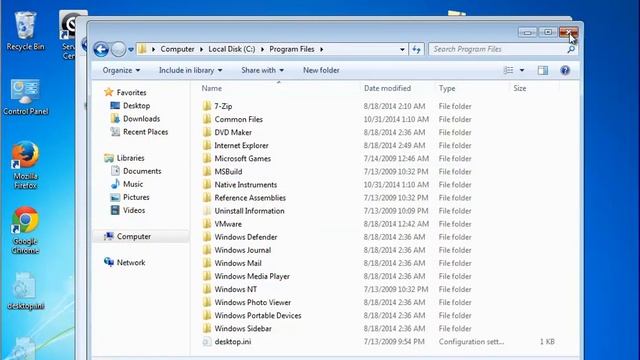Click the search magnifier icon
The width and height of the screenshot is (640, 360).
(571, 49)
